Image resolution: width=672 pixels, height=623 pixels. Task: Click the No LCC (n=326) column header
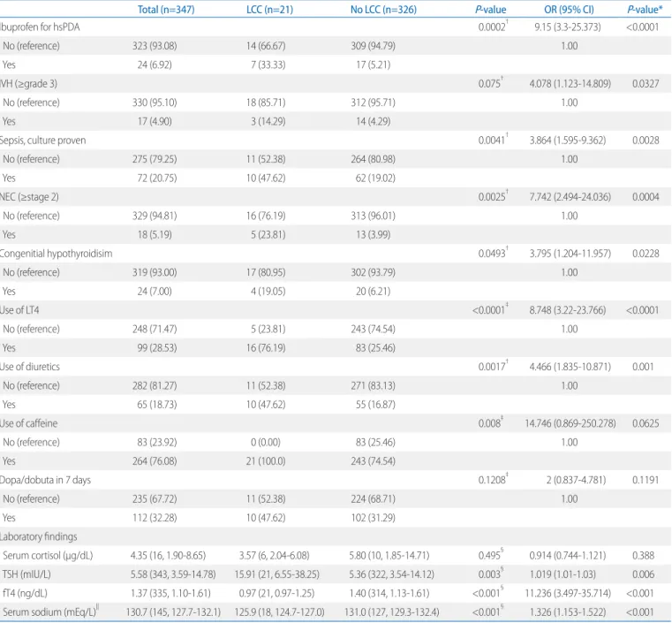(383, 10)
